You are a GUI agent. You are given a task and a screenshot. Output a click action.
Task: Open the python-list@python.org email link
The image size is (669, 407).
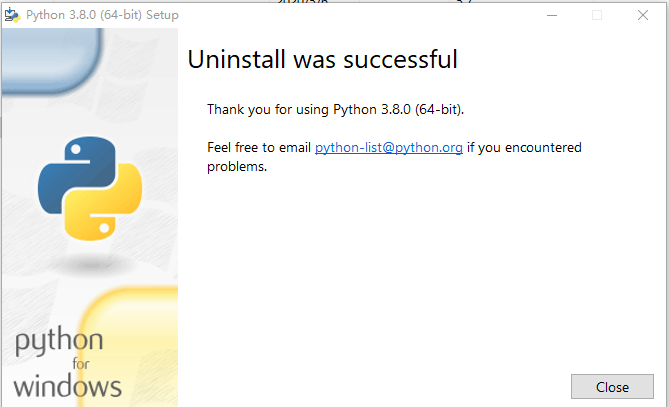coord(389,148)
